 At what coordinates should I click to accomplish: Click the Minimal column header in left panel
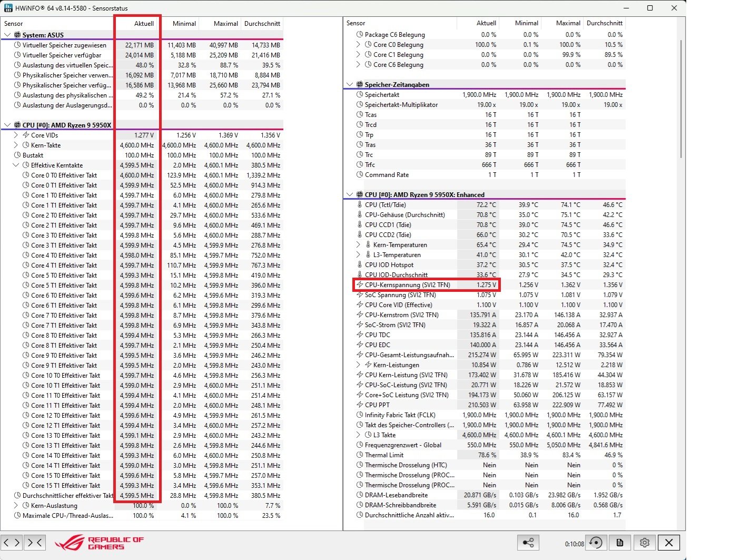coord(179,23)
